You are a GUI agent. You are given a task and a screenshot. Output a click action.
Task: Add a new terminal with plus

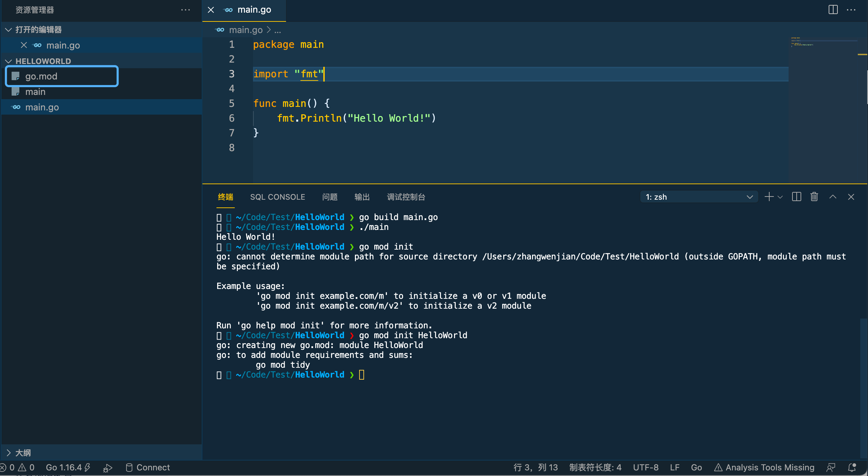pyautogui.click(x=769, y=197)
